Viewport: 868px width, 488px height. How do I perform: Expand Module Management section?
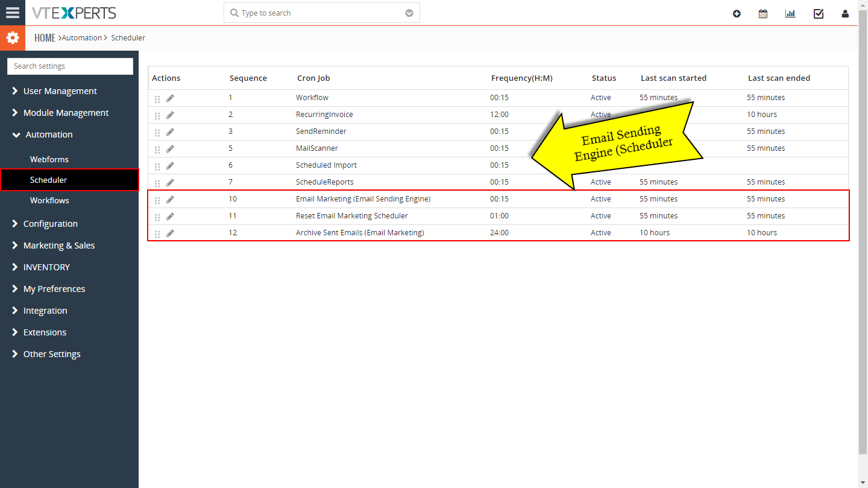[x=60, y=113]
